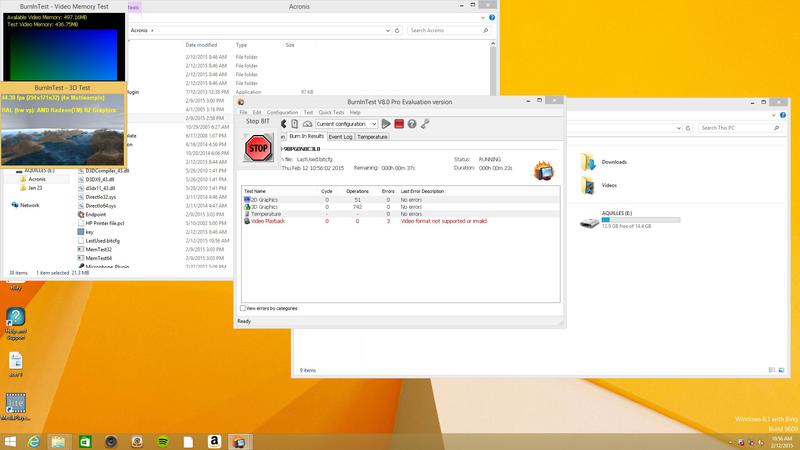Click the Video Memory Test preview
Viewport: 800px width, 450px height.
coord(64,47)
